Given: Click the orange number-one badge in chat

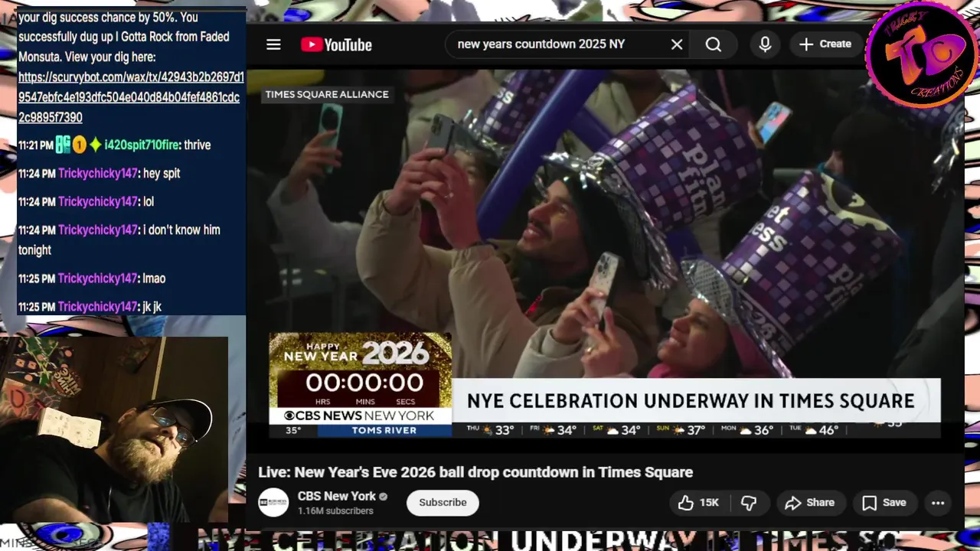Looking at the screenshot, I should click(79, 145).
